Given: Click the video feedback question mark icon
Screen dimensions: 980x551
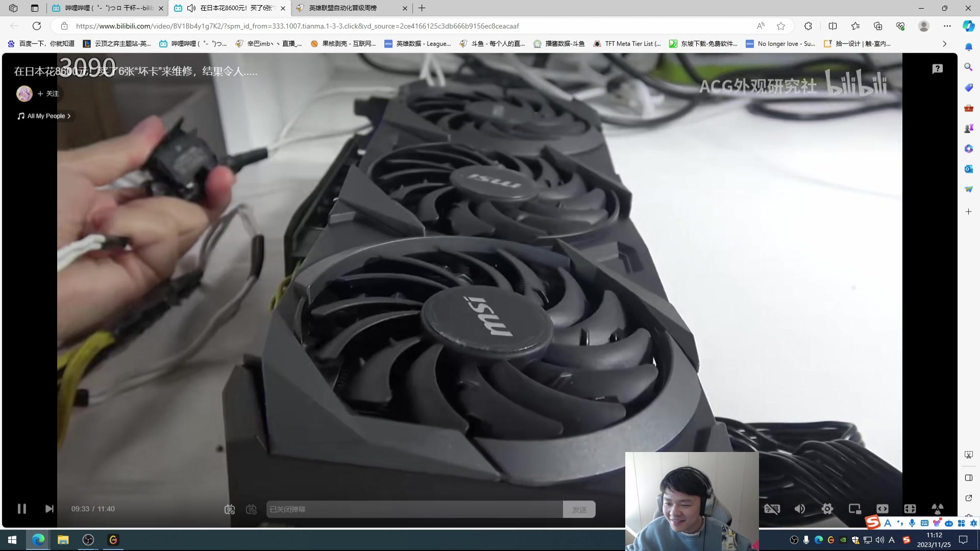Looking at the screenshot, I should point(937,69).
